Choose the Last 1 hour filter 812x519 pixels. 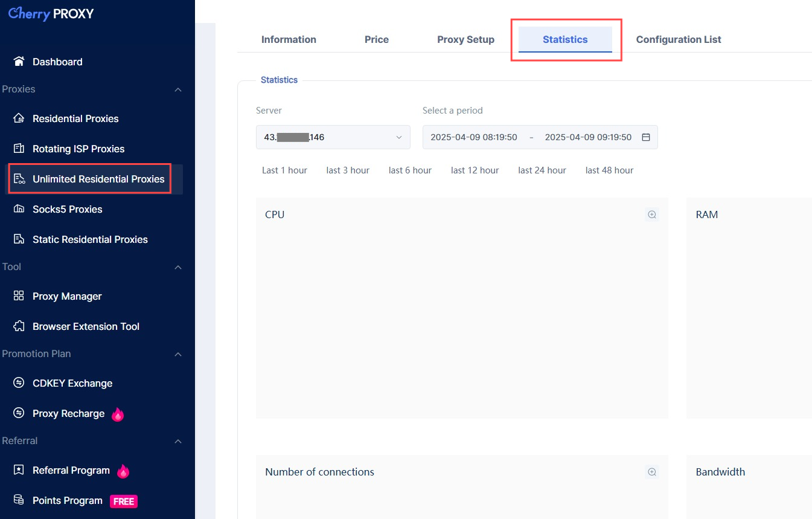pos(284,170)
